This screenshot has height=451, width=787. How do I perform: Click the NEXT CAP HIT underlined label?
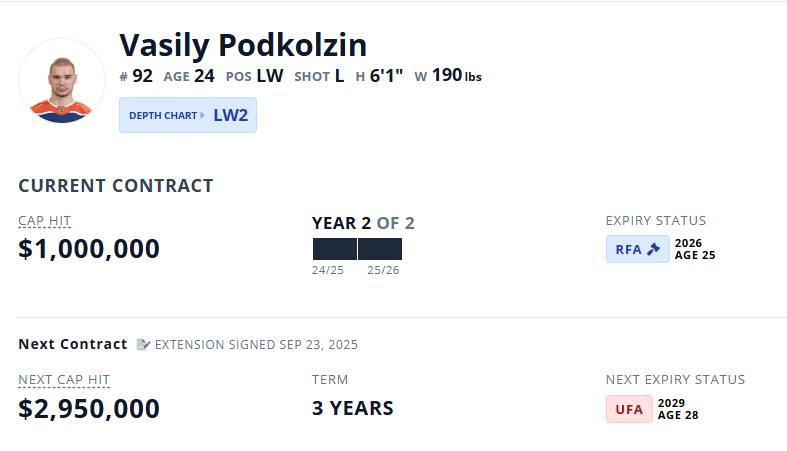(x=64, y=380)
